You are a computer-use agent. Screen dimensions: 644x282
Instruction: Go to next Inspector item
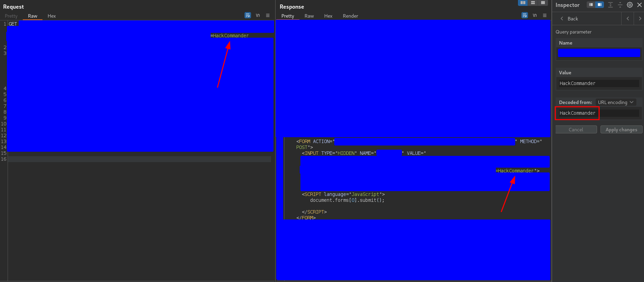640,19
